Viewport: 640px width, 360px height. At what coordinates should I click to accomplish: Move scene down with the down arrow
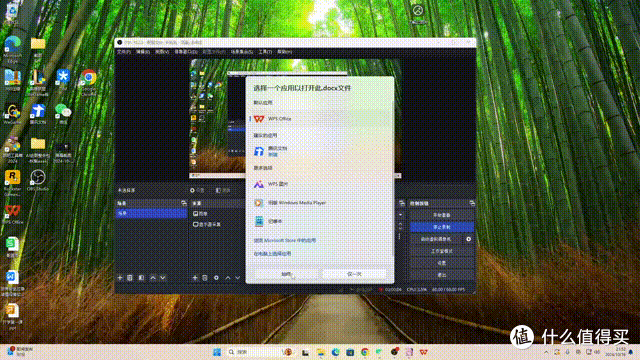coord(162,278)
